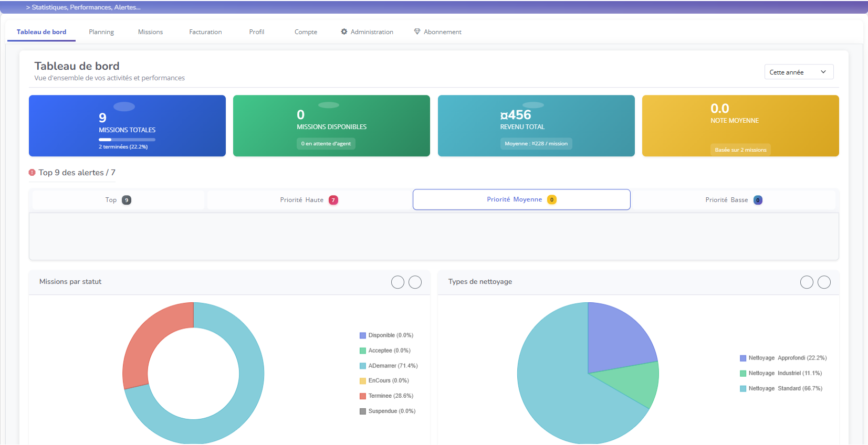Switch to the Planning tab
Screen dimensions: 868x445
pos(101,32)
